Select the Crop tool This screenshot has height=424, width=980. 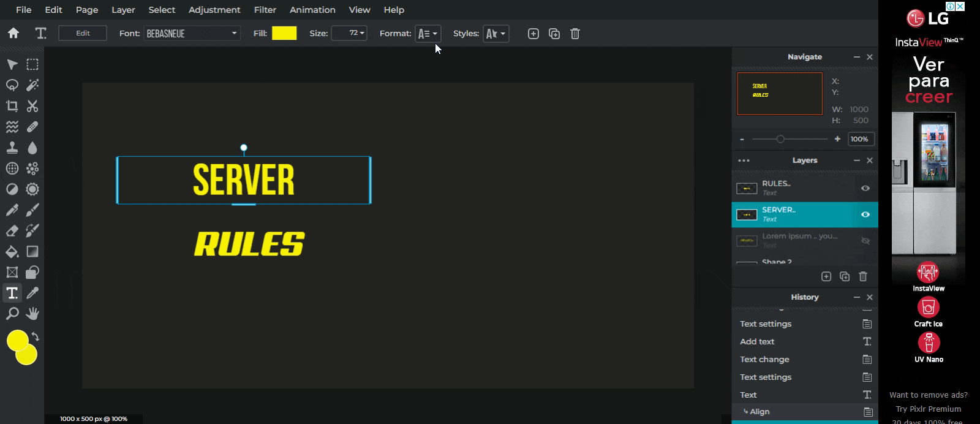tap(12, 106)
